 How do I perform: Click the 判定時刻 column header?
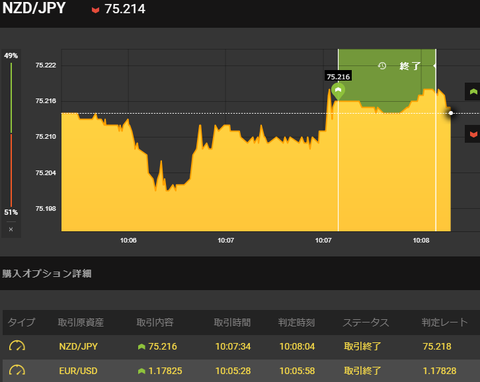(x=297, y=322)
